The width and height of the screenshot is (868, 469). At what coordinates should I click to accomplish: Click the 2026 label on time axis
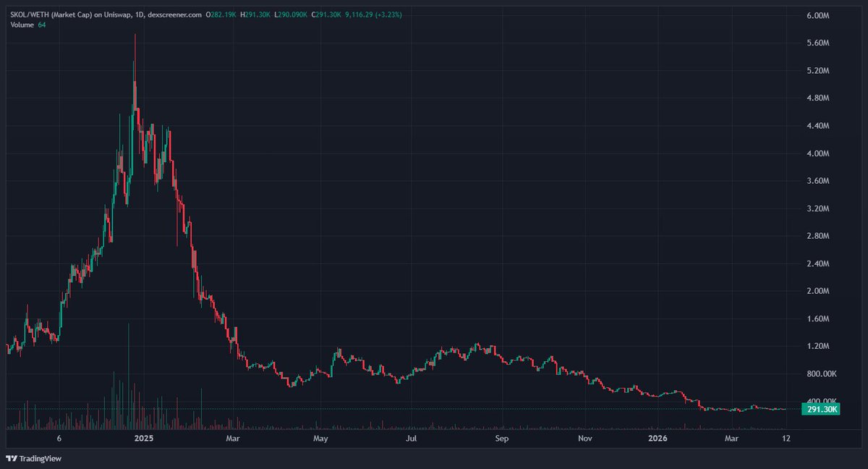pos(658,439)
